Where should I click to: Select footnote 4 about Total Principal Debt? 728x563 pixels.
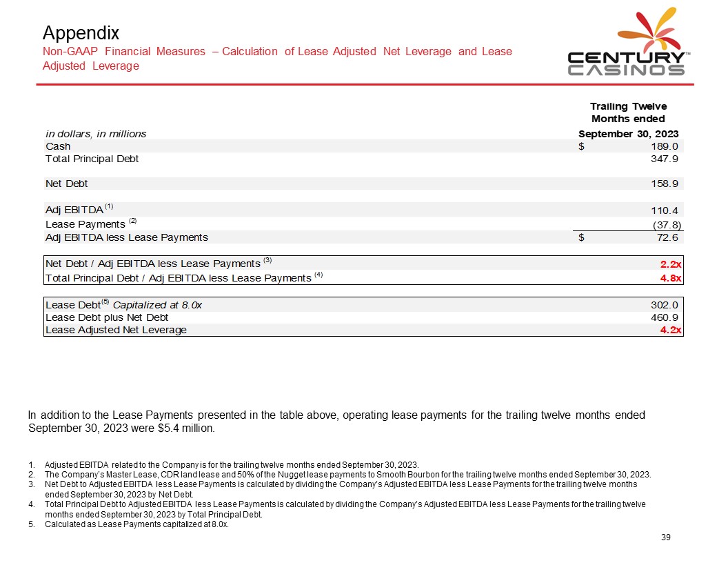[x=336, y=509]
